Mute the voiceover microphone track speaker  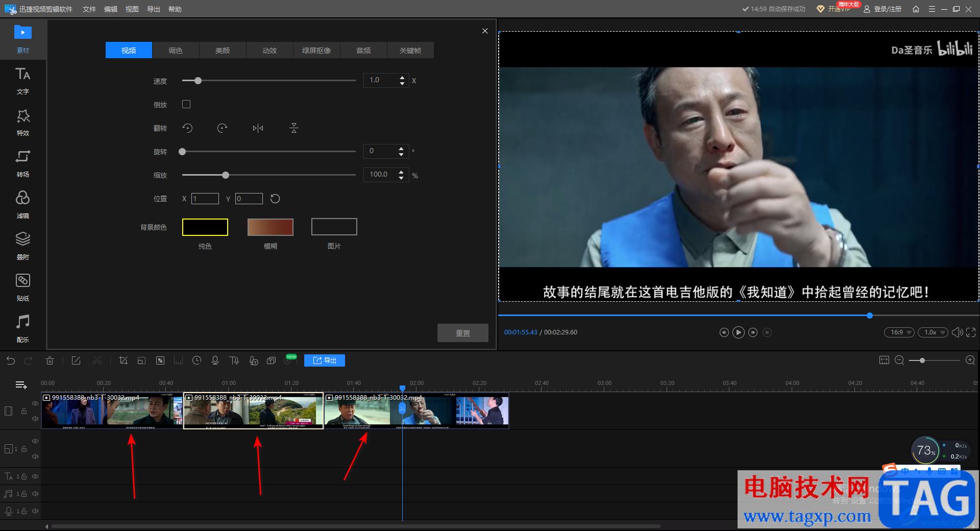coord(35,511)
